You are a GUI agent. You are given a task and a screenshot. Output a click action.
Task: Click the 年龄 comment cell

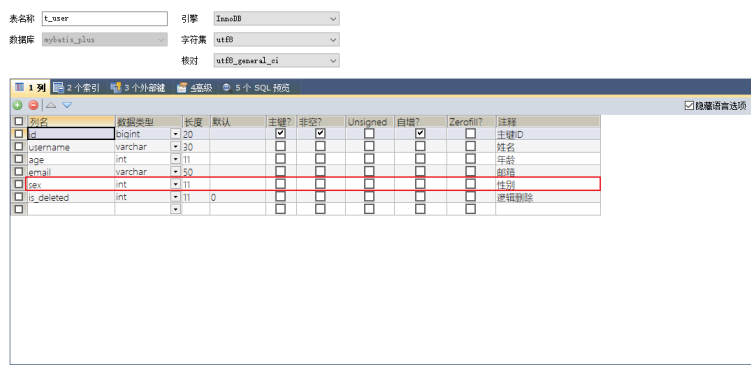point(548,159)
